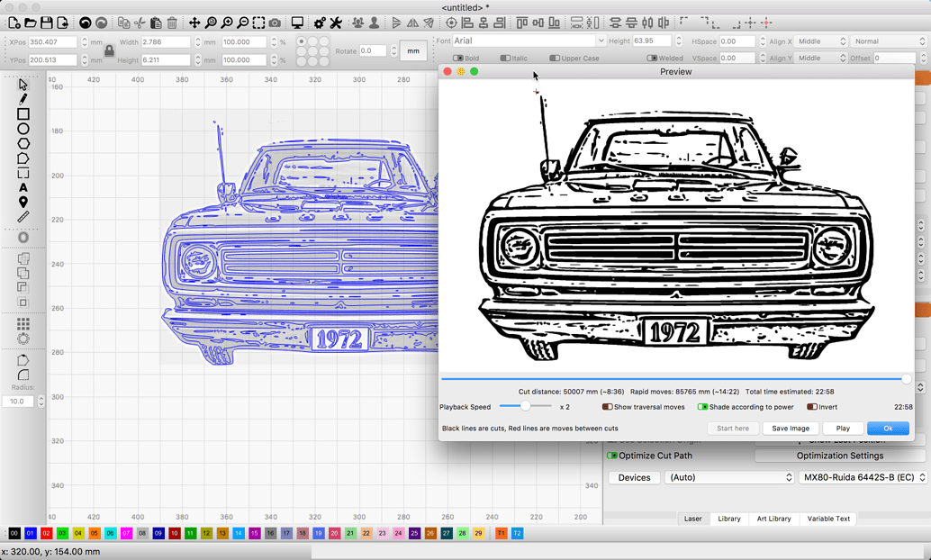This screenshot has width=931, height=560.
Task: Select the Measure ruler tool
Action: (x=22, y=218)
